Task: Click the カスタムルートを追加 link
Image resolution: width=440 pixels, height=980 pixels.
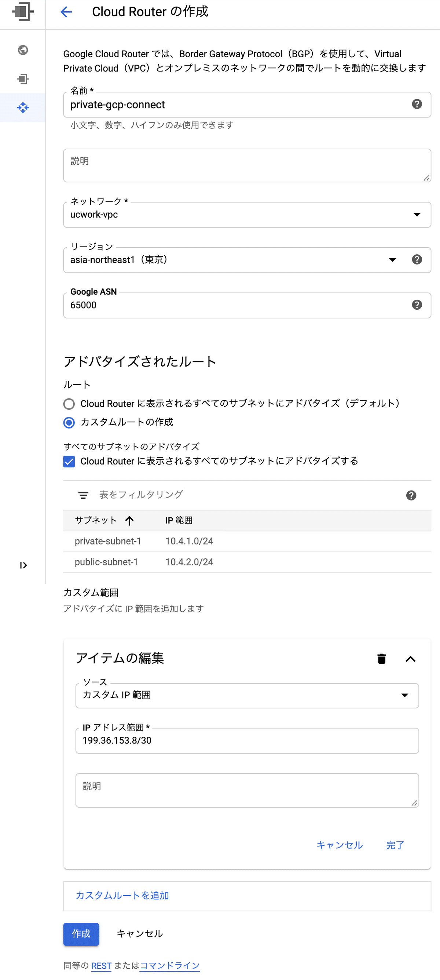Action: coord(122,895)
